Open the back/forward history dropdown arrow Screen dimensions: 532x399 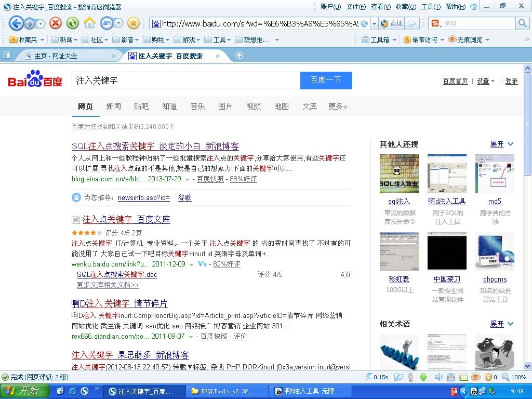pyautogui.click(x=41, y=24)
